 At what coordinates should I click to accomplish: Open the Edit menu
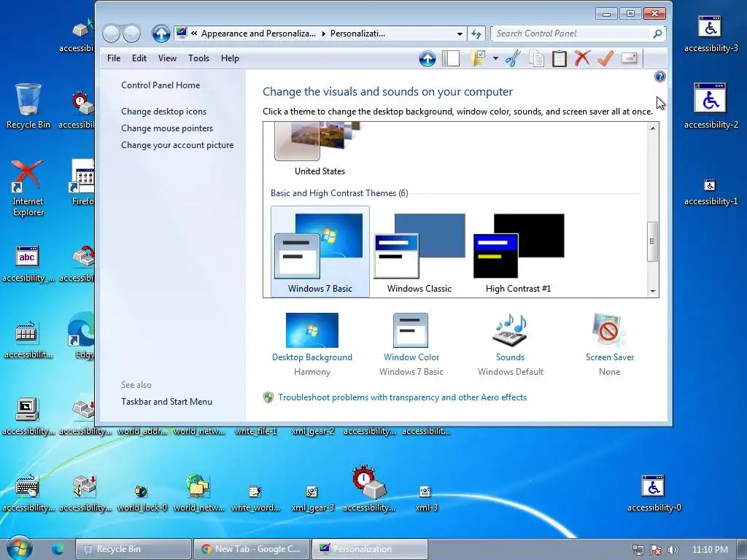tap(139, 58)
